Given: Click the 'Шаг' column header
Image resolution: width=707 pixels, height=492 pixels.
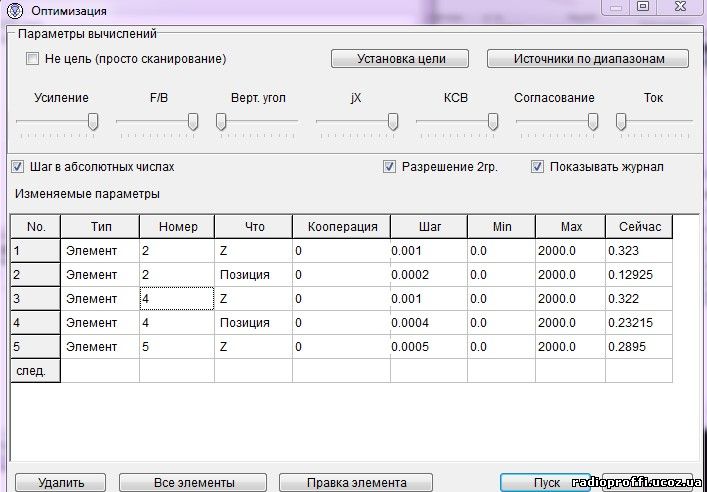Looking at the screenshot, I should [x=429, y=226].
